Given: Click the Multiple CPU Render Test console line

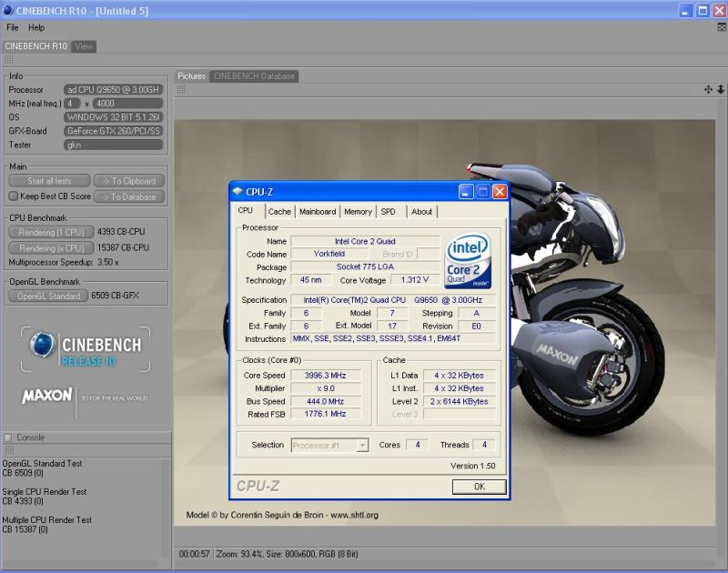Looking at the screenshot, I should tap(47, 520).
